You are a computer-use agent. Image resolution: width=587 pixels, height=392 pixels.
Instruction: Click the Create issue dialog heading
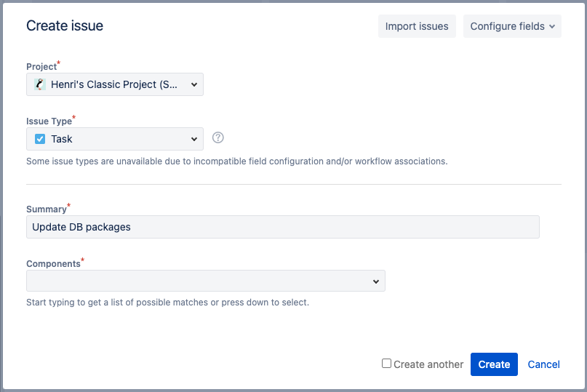coord(65,26)
